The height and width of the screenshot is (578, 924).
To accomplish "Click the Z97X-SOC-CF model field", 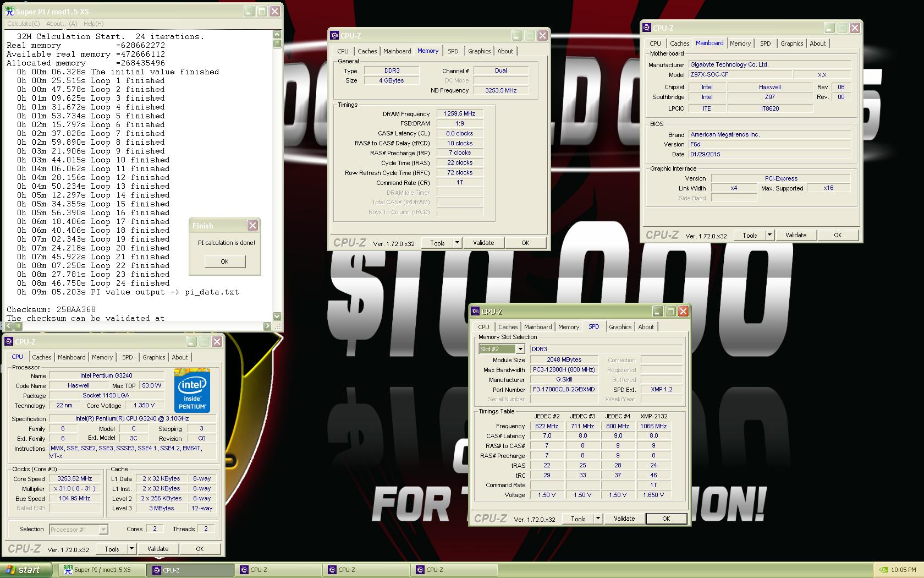I will point(740,74).
